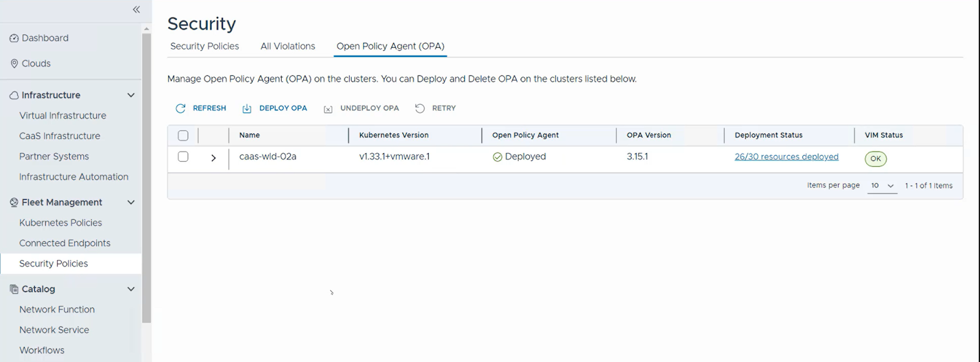The width and height of the screenshot is (980, 362).
Task: Click the Retry counterclockwise arrow icon
Action: [420, 108]
